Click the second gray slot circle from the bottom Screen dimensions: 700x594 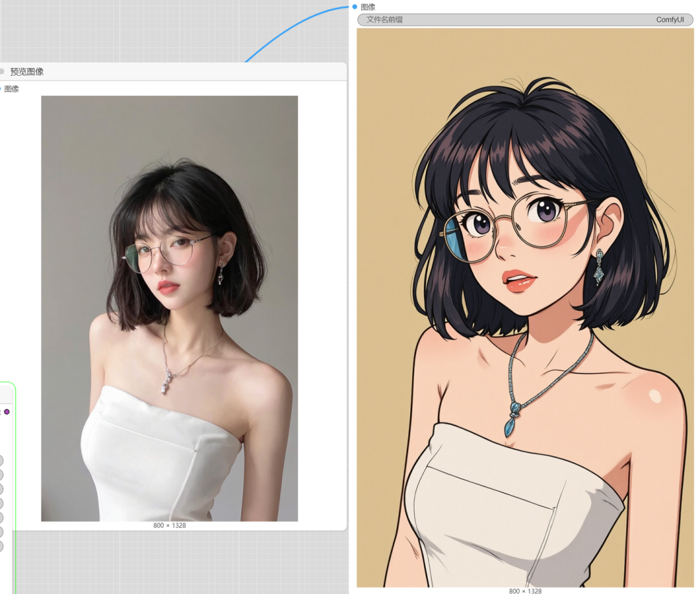tap(1, 532)
